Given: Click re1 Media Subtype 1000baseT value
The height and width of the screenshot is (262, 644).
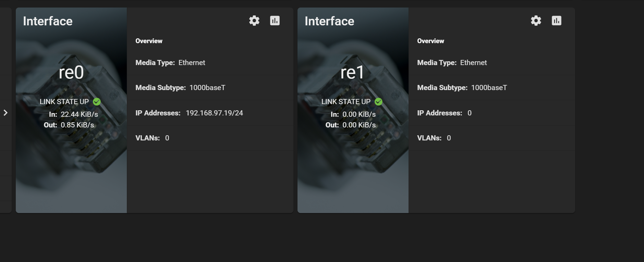Looking at the screenshot, I should pyautogui.click(x=489, y=88).
